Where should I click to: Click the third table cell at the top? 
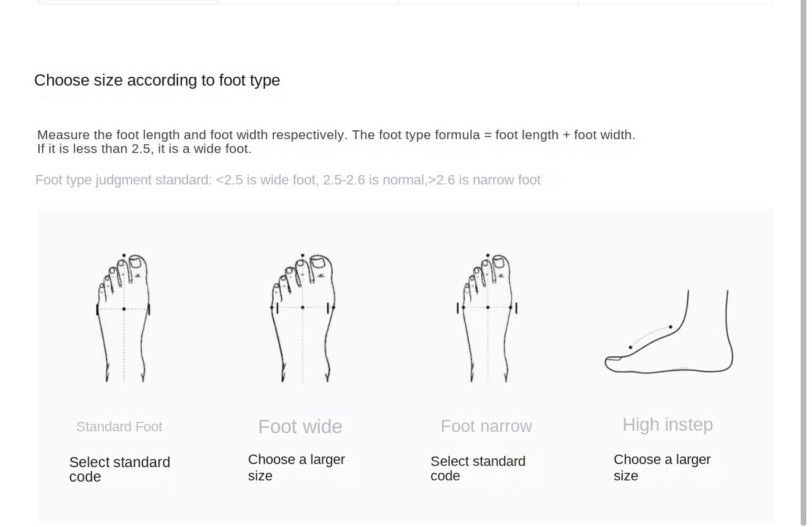point(488,2)
